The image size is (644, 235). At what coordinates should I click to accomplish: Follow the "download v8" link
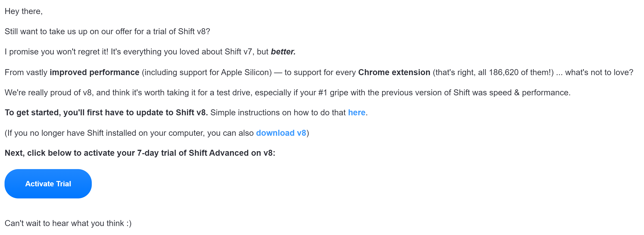[x=281, y=133]
